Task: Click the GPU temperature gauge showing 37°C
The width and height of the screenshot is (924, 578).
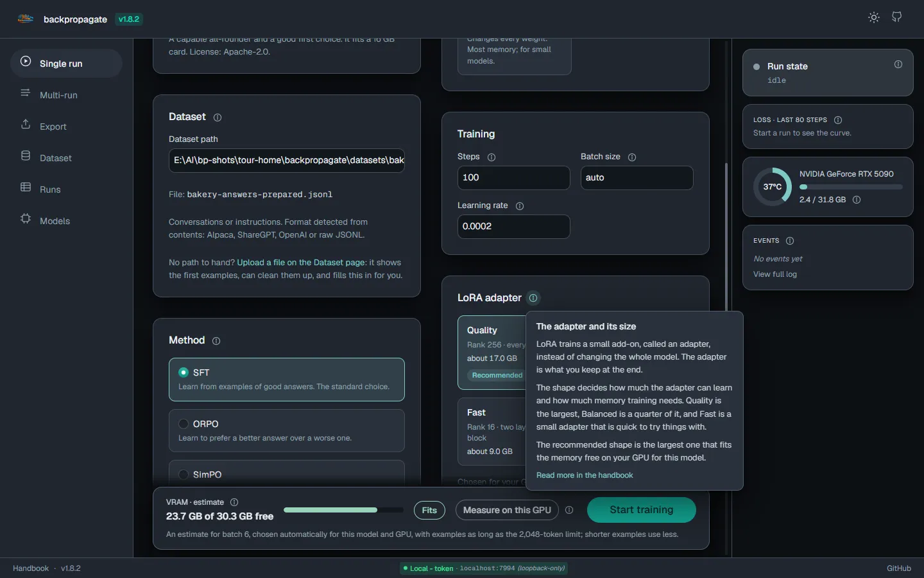Action: 773,187
